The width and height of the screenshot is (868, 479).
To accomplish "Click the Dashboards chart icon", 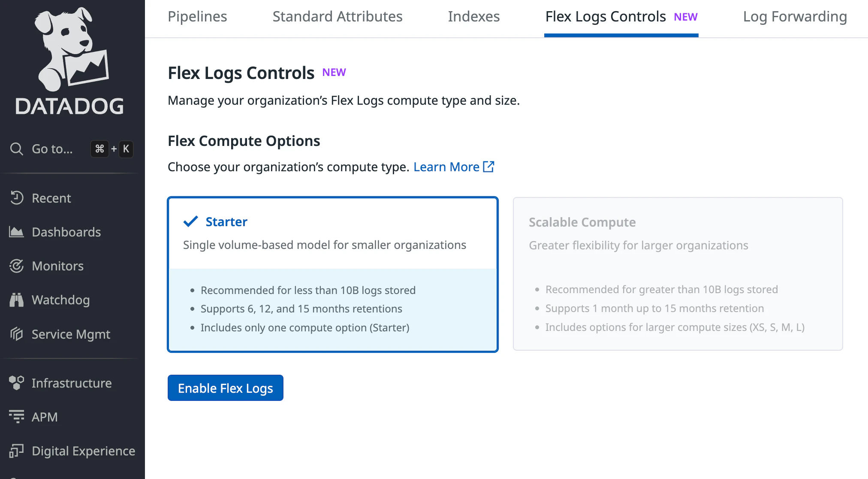I will coord(17,232).
